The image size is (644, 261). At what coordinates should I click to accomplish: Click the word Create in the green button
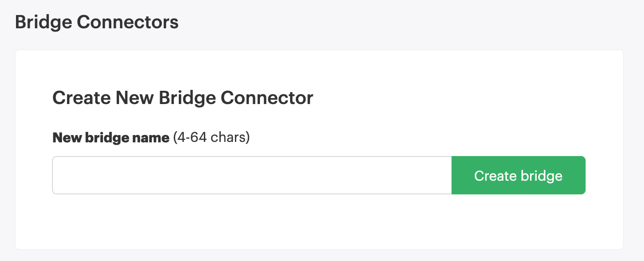496,176
